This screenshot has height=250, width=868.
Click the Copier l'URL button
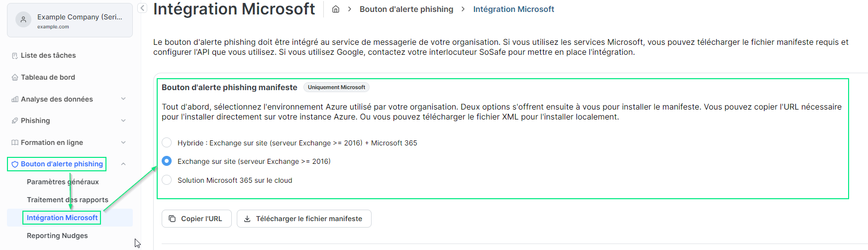tap(196, 219)
